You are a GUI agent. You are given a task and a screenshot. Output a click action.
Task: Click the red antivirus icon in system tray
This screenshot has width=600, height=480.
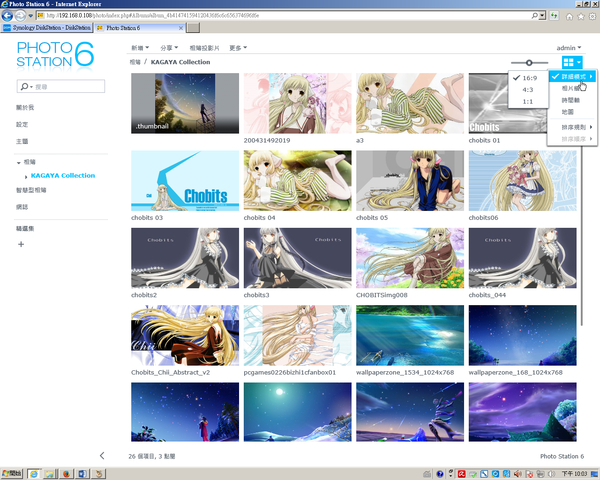[461, 474]
